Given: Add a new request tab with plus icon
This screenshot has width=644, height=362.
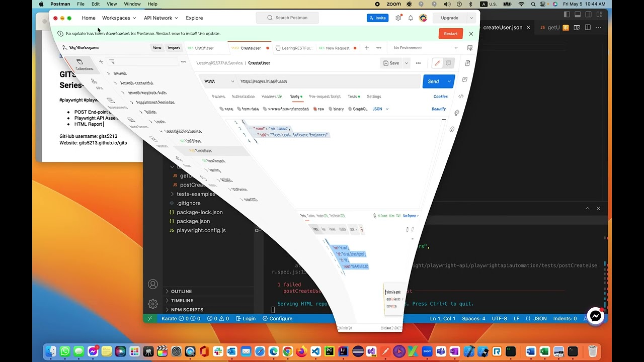Looking at the screenshot, I should tap(367, 48).
